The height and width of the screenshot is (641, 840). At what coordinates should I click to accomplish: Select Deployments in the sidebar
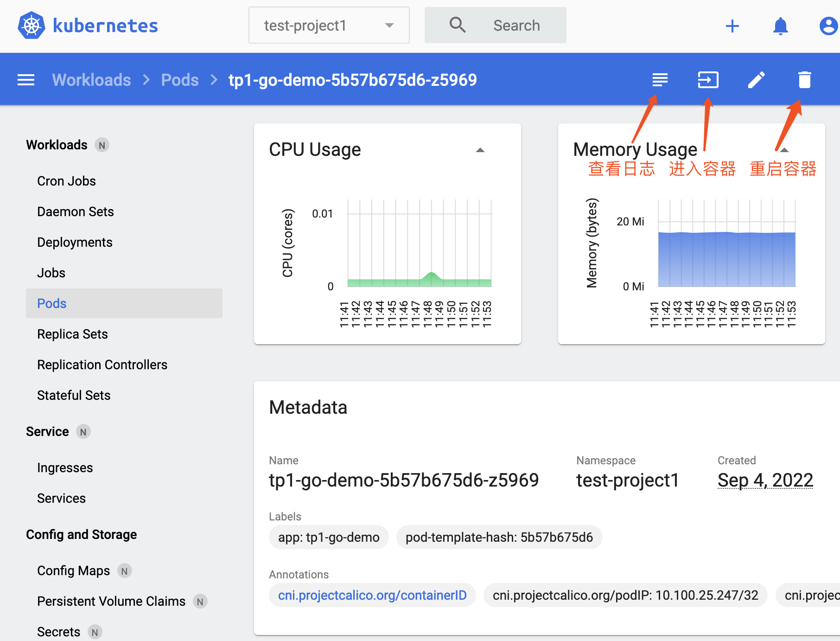click(75, 242)
